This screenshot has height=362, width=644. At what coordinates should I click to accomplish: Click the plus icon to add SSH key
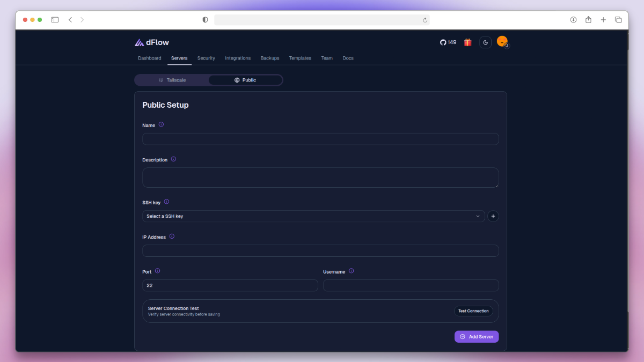(x=493, y=216)
